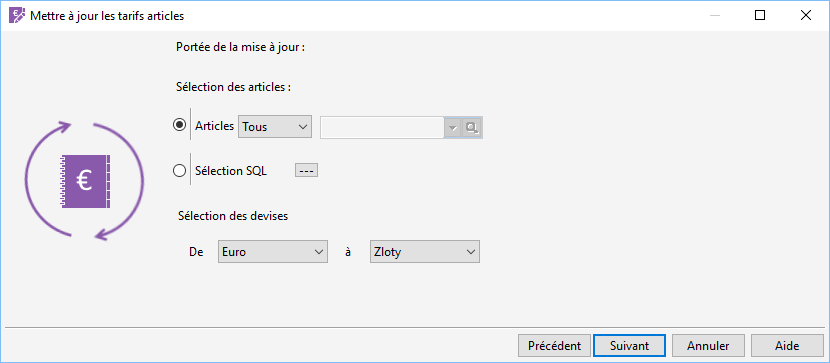
Task: Open the SQL editor with the --- button
Action: tap(306, 171)
